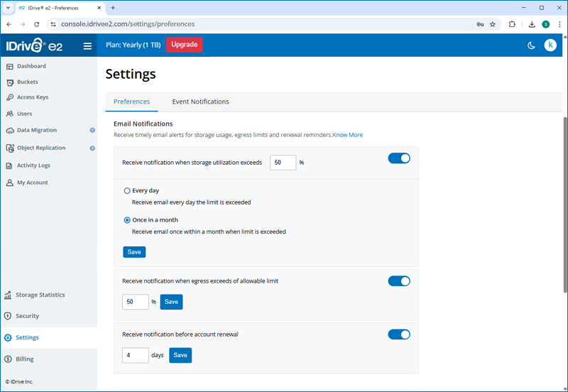Select the Every day radio option

[x=127, y=190]
